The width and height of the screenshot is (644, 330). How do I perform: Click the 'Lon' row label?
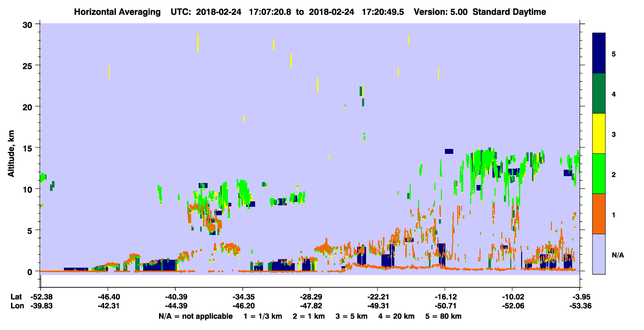(17, 306)
